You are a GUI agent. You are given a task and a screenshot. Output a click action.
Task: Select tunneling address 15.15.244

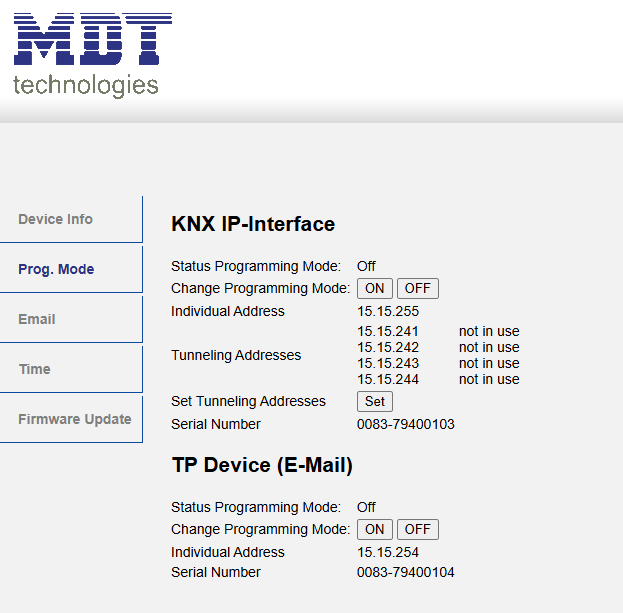[x=388, y=379]
